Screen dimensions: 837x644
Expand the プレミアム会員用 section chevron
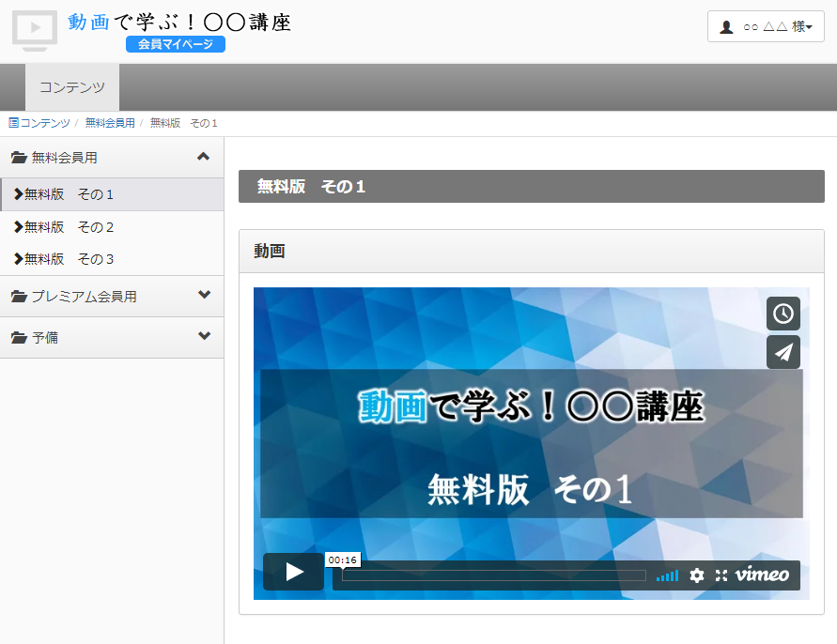204,295
